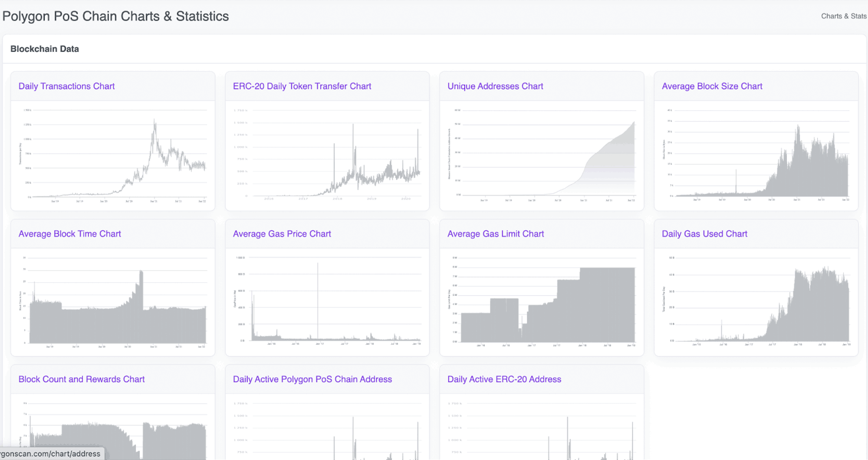Open the Daily Transactions Chart link
This screenshot has width=868, height=460.
point(66,86)
